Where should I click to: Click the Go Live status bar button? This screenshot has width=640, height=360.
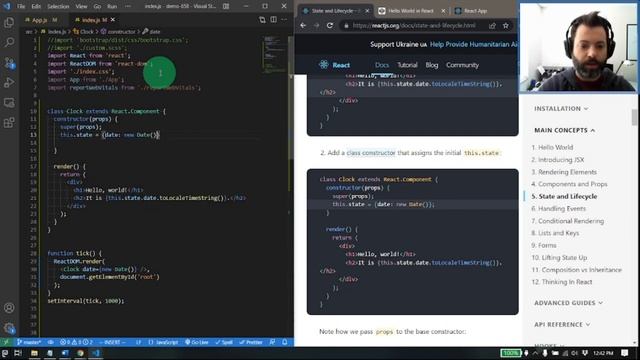point(197,342)
